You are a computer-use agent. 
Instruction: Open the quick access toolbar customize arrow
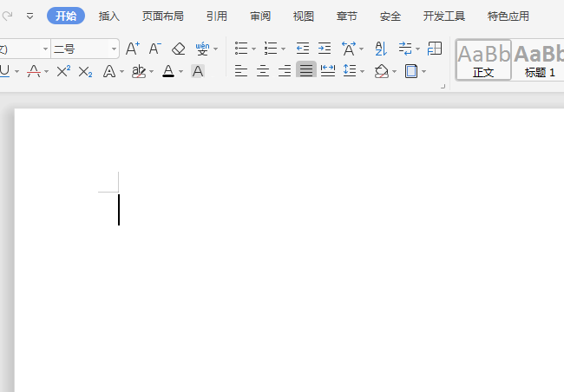click(x=30, y=16)
